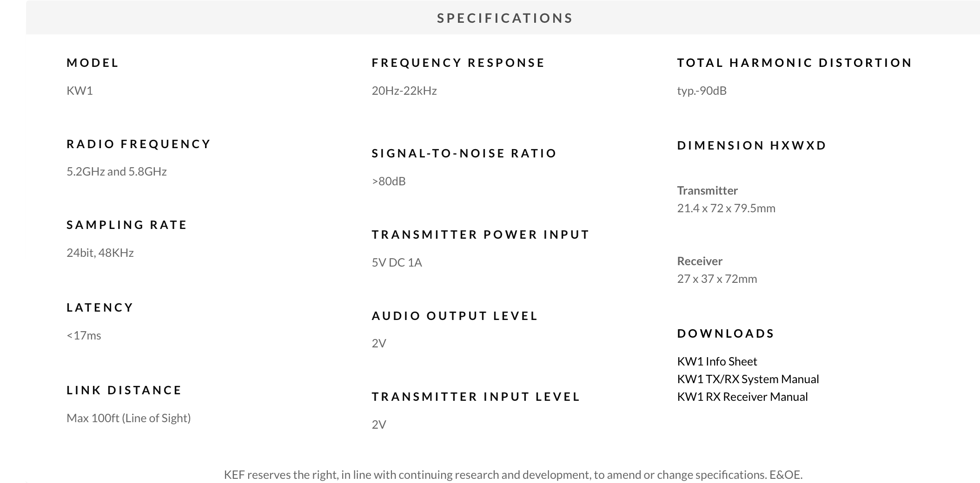
Task: Click the Latency value under 17ms
Action: click(x=84, y=335)
